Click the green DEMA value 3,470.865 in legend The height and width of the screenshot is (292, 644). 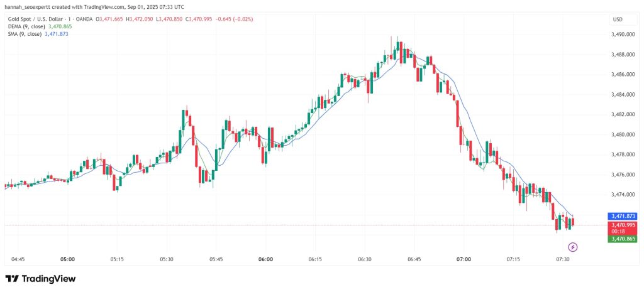click(x=60, y=26)
